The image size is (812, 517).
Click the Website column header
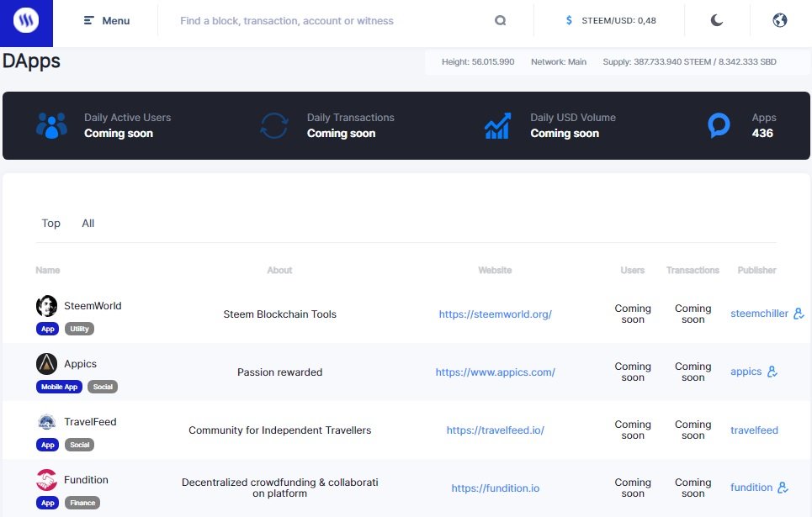(495, 270)
